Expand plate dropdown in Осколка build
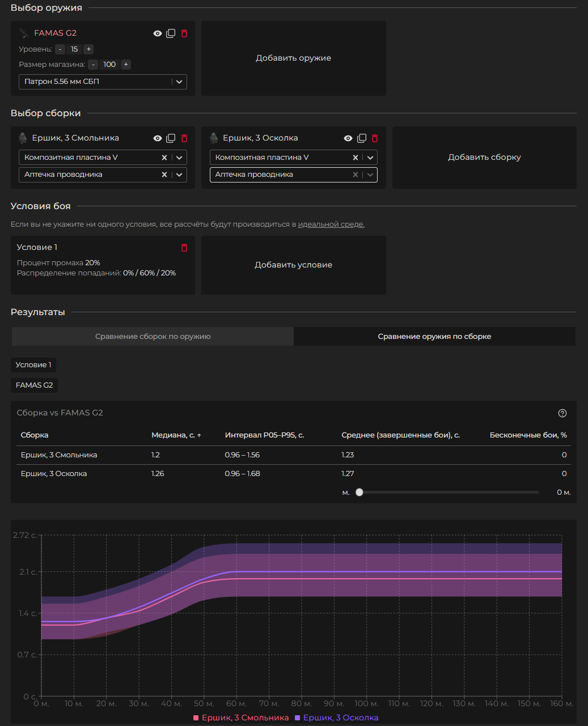This screenshot has width=588, height=726. tap(370, 158)
